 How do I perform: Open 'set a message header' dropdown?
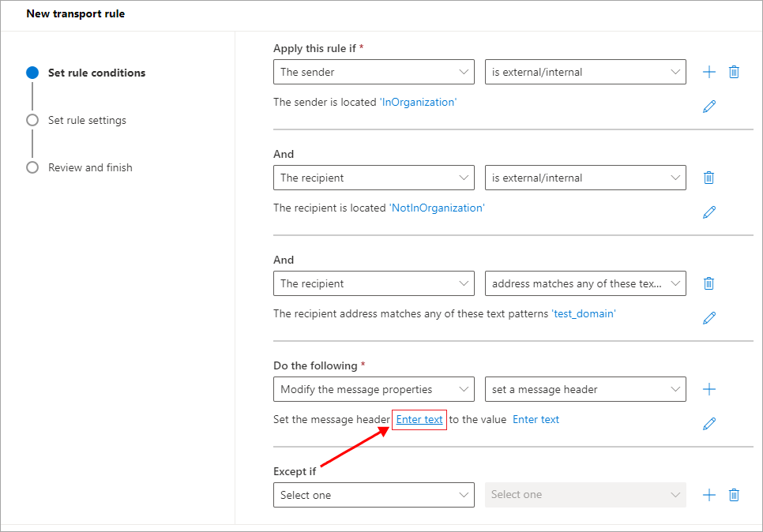tap(585, 389)
